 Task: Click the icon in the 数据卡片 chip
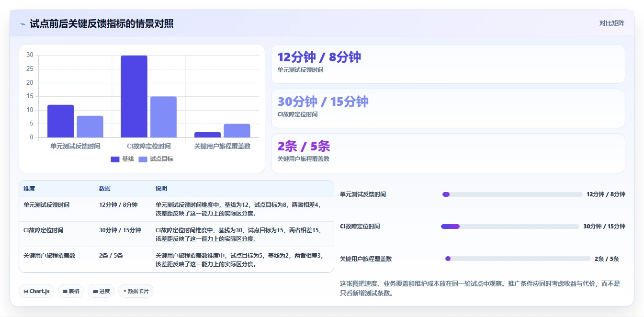(125, 291)
